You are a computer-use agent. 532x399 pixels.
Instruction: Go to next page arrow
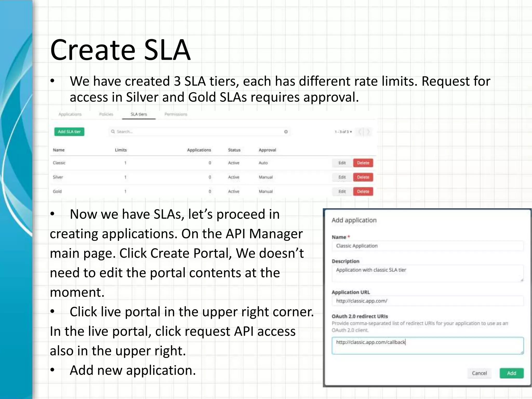point(368,132)
